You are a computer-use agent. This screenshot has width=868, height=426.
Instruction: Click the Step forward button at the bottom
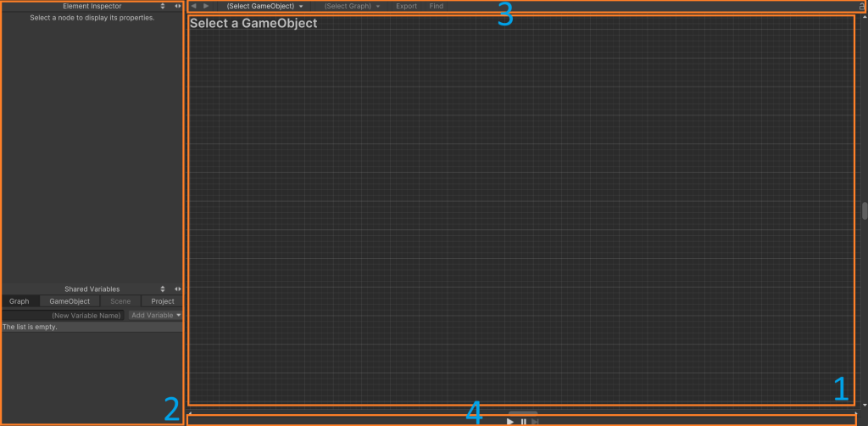(536, 422)
